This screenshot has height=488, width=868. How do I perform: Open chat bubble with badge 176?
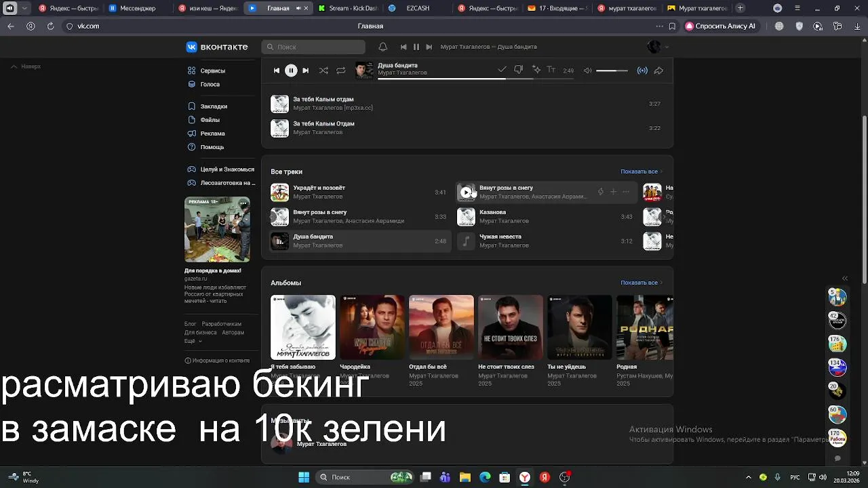[x=837, y=344]
